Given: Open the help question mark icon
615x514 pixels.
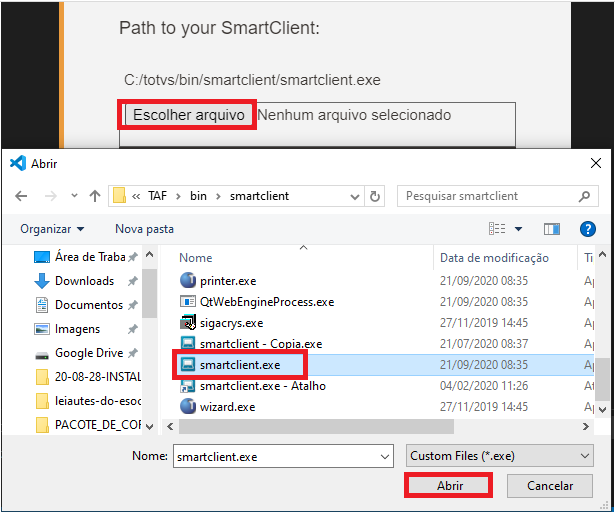Looking at the screenshot, I should pyautogui.click(x=588, y=229).
